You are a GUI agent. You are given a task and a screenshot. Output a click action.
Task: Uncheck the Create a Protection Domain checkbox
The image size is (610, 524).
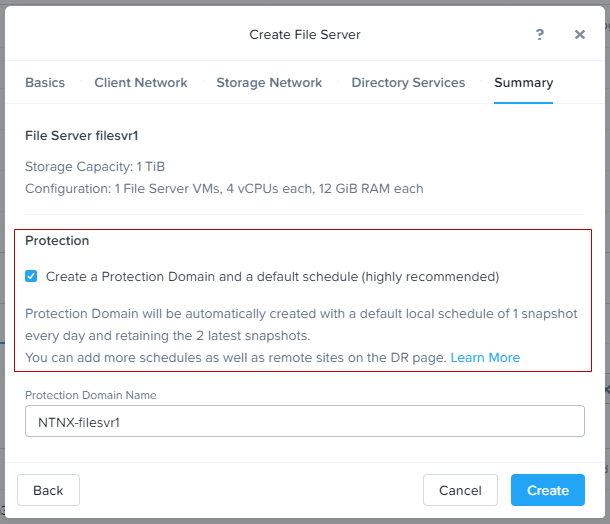pos(32,276)
